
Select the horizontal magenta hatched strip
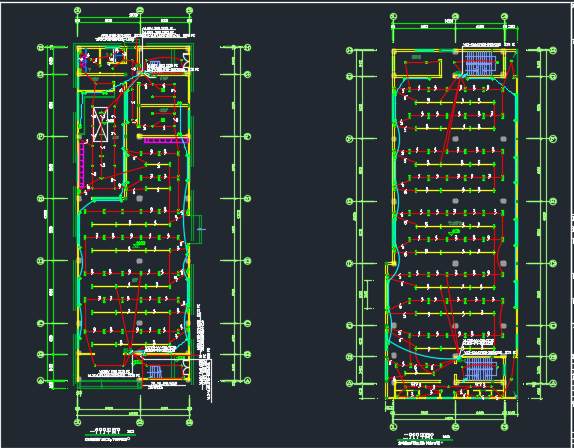click(x=167, y=140)
